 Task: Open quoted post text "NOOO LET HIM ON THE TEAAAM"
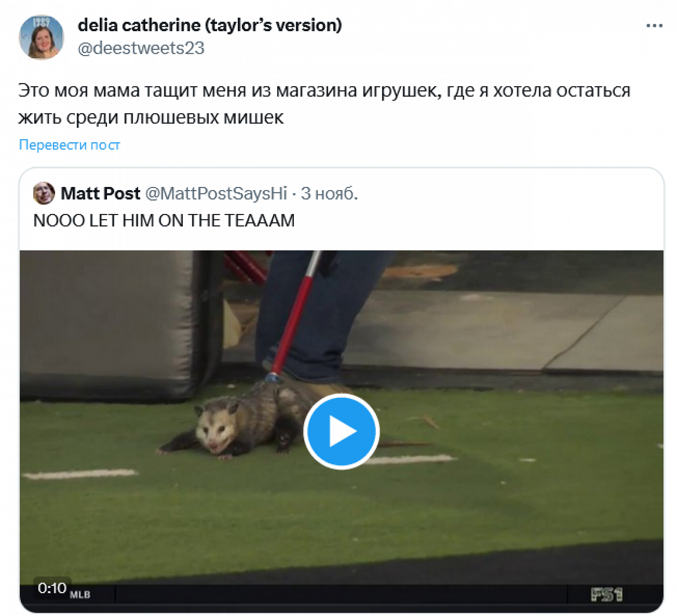(x=164, y=220)
